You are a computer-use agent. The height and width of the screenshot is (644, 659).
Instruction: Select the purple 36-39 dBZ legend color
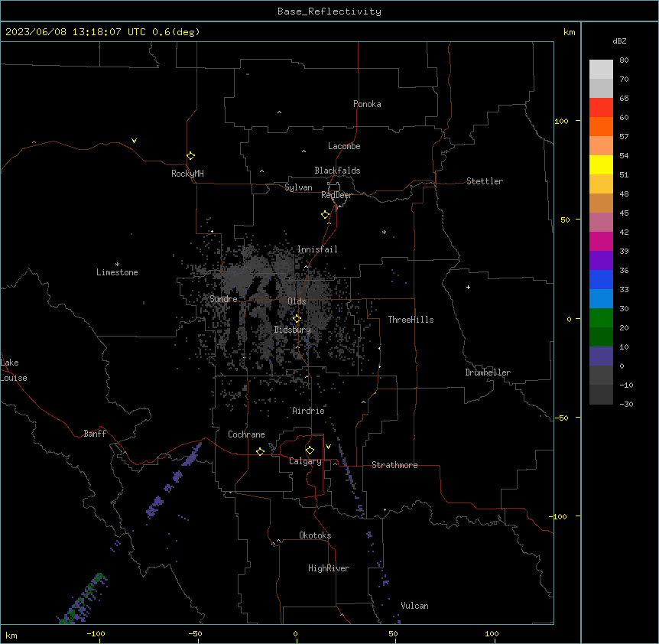click(601, 261)
